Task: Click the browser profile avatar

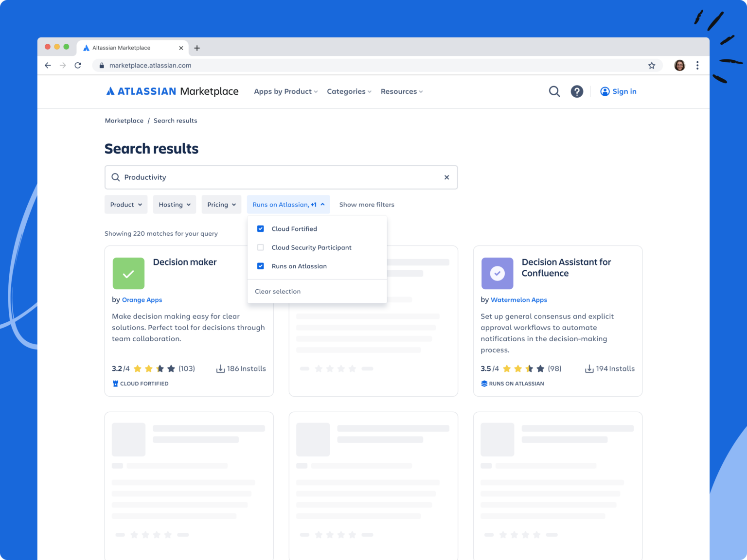Action: [x=679, y=65]
